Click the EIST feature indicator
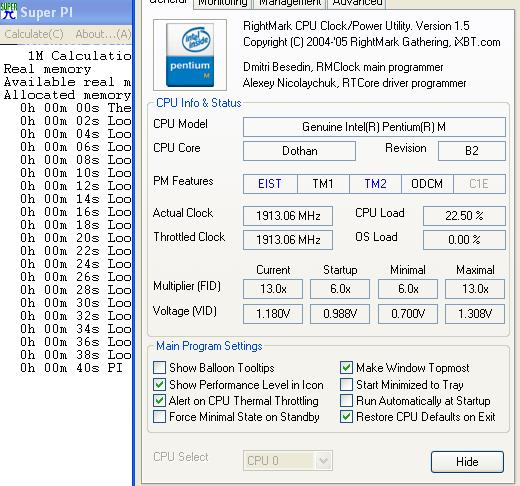Image resolution: width=520 pixels, height=486 pixels. (x=270, y=184)
